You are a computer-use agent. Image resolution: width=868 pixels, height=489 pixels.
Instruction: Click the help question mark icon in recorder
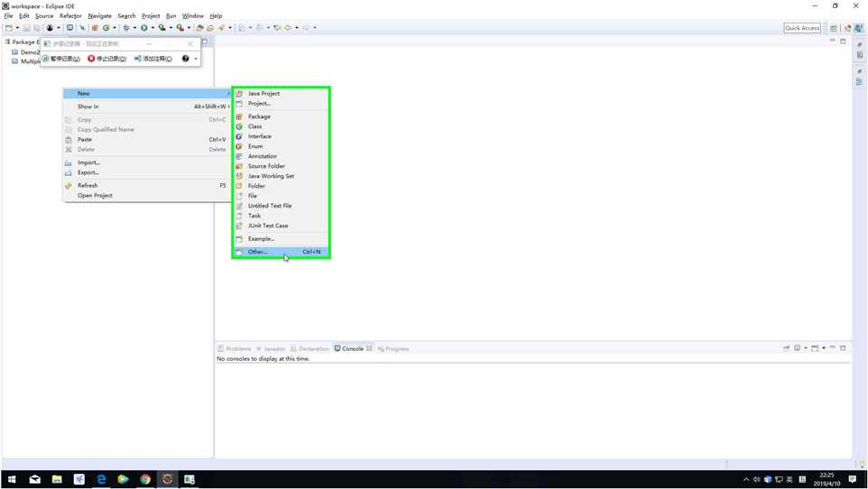click(x=186, y=59)
